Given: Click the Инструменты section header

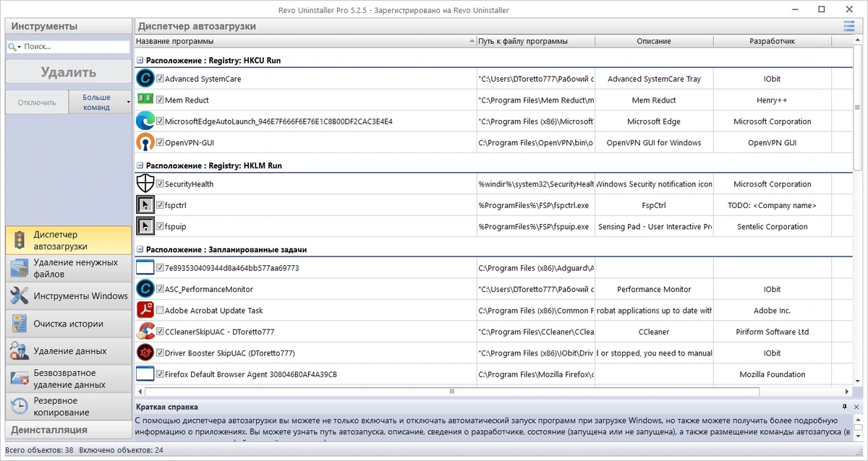Looking at the screenshot, I should pos(69,26).
